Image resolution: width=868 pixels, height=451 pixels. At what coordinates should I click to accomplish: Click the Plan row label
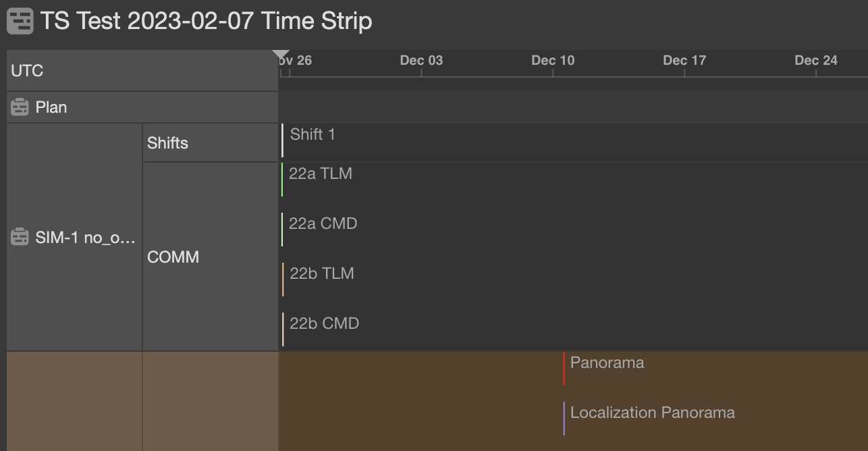51,107
